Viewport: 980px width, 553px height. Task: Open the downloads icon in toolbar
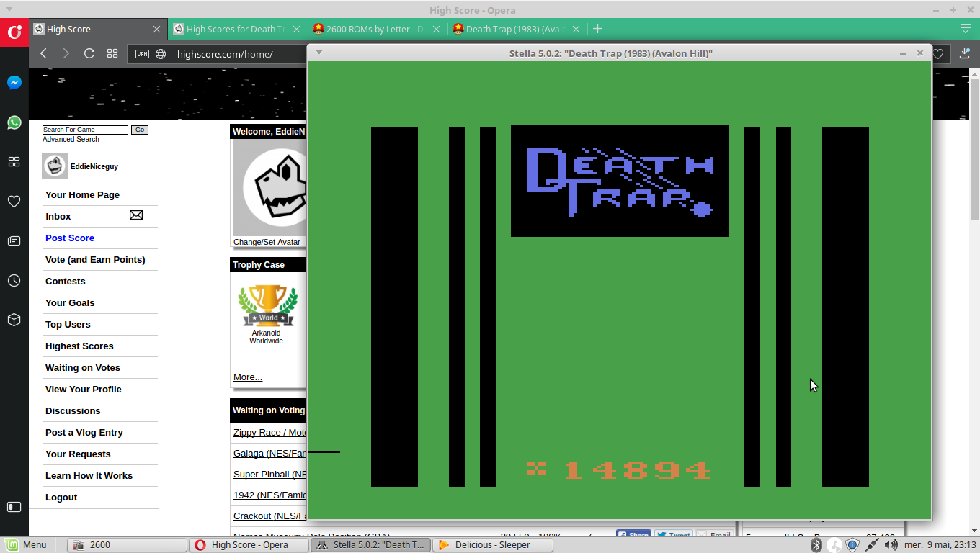click(966, 53)
